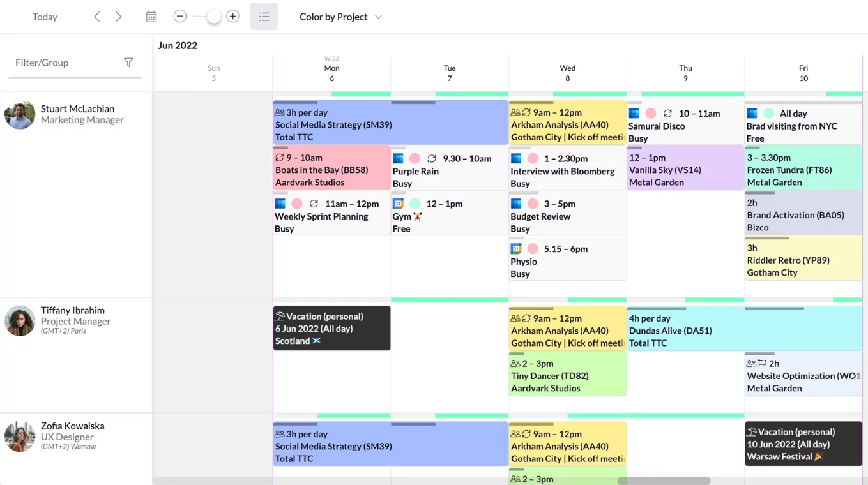
Task: Adjust the zoom level slider handle
Action: pyautogui.click(x=214, y=17)
